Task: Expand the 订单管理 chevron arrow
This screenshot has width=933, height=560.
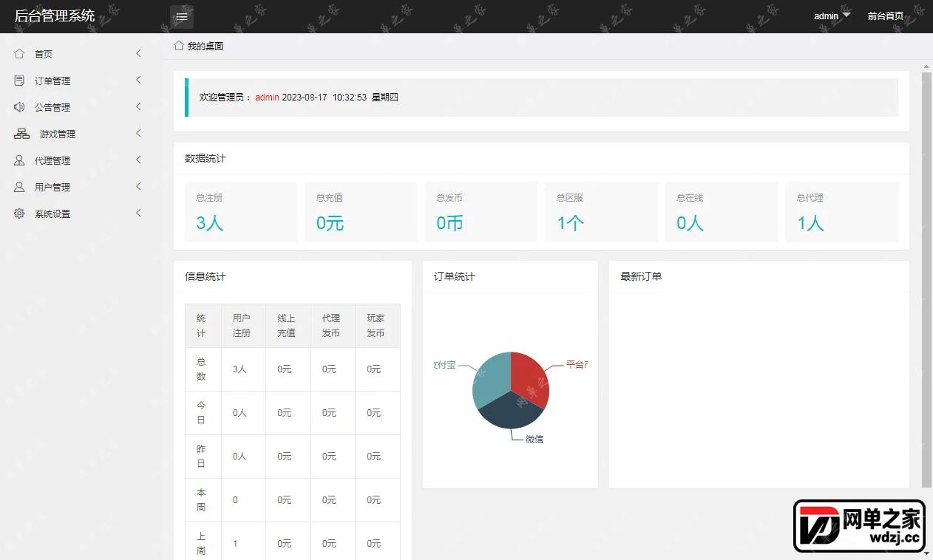Action: click(138, 80)
